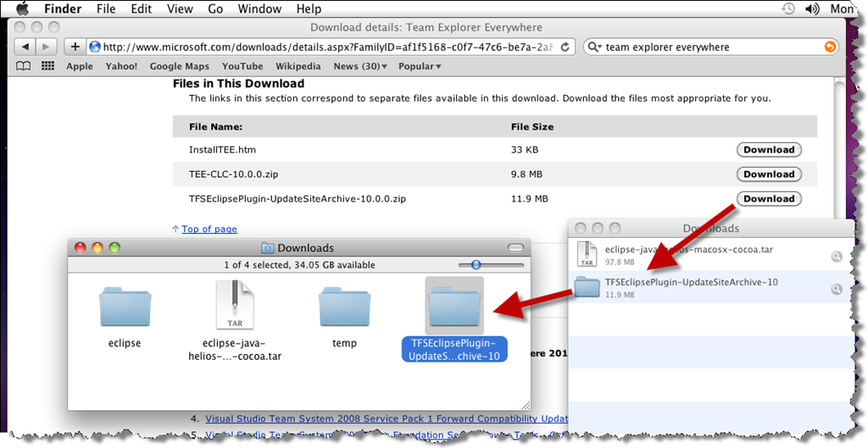Open the Google Maps bookmark
This screenshot has width=868, height=448.
(x=180, y=66)
